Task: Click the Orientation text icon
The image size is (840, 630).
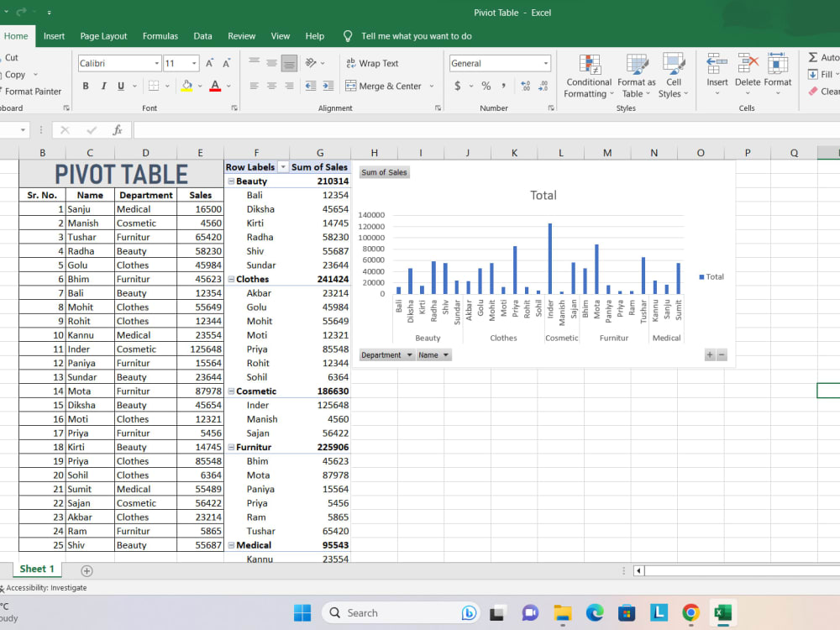Action: coord(311,63)
